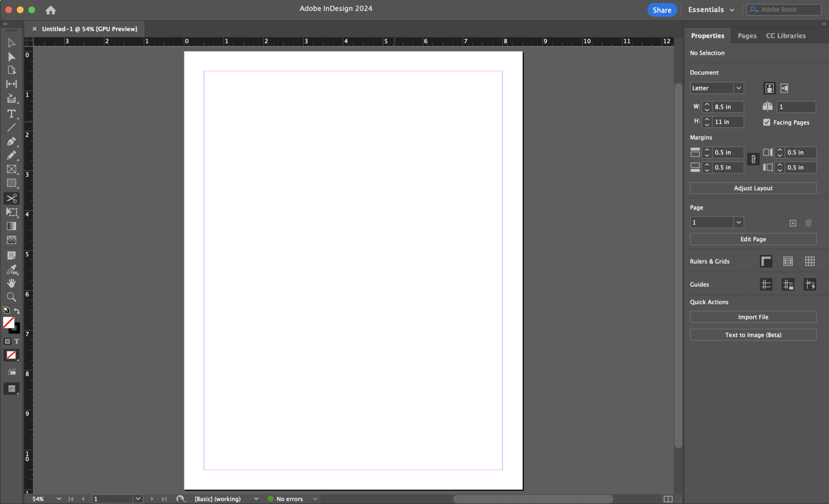Select the Rectangle Frame tool

(x=12, y=169)
